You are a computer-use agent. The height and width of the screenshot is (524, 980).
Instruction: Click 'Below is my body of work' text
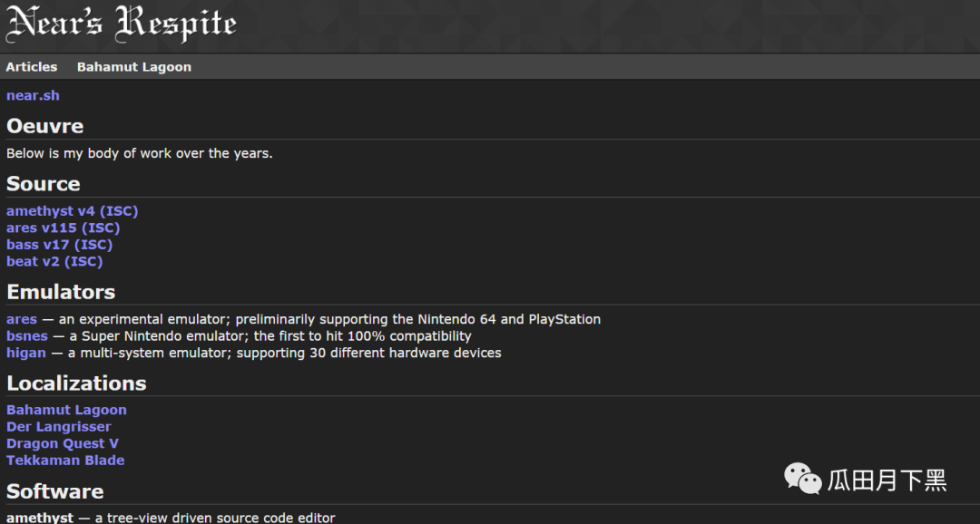[139, 153]
